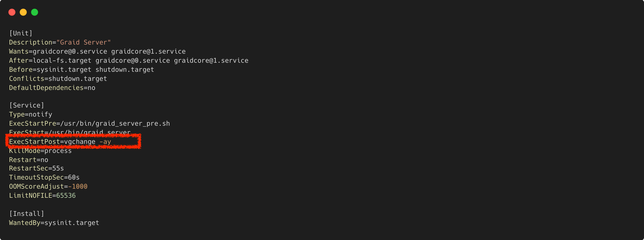Click the [Service] section header

pos(27,105)
